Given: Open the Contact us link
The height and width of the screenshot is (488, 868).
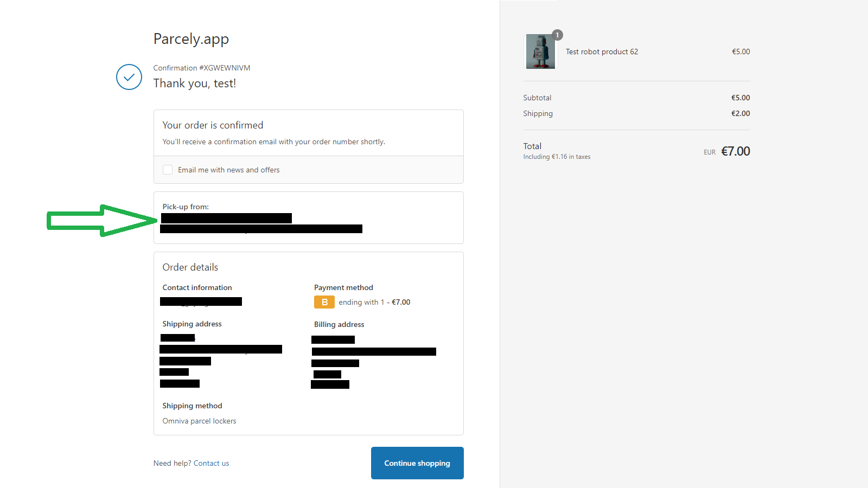Looking at the screenshot, I should tap(211, 463).
